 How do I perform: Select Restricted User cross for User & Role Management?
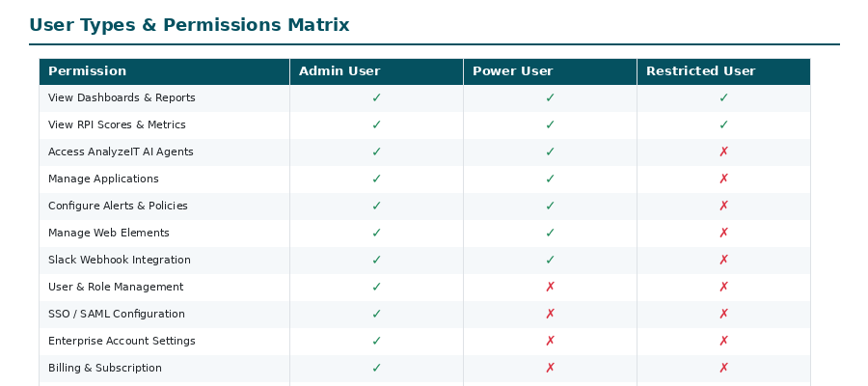pos(723,287)
